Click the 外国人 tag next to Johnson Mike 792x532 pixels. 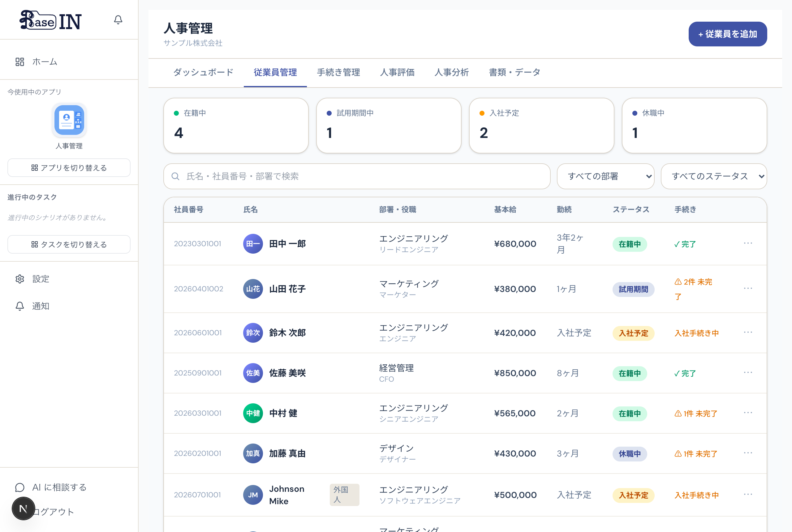point(344,495)
